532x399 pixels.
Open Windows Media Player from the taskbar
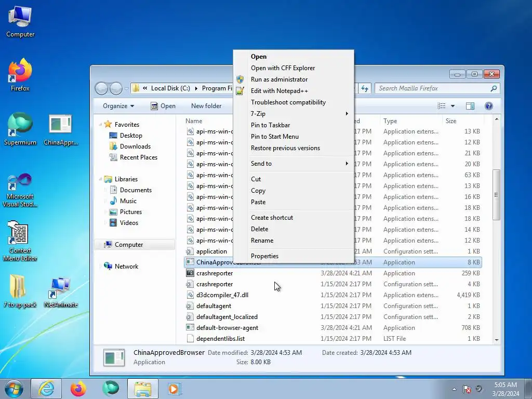[x=175, y=389]
